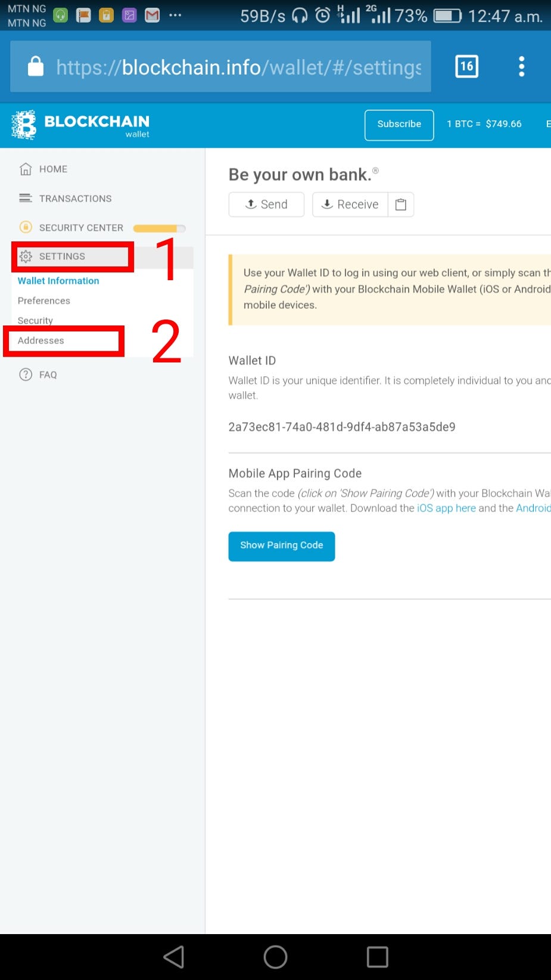The image size is (551, 980).
Task: Click the Send button
Action: (x=266, y=204)
